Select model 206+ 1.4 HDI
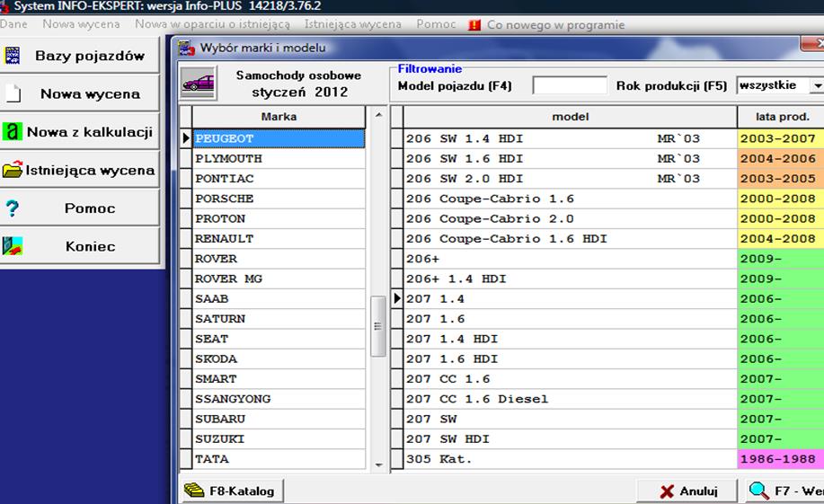The width and height of the screenshot is (824, 504). 571,279
